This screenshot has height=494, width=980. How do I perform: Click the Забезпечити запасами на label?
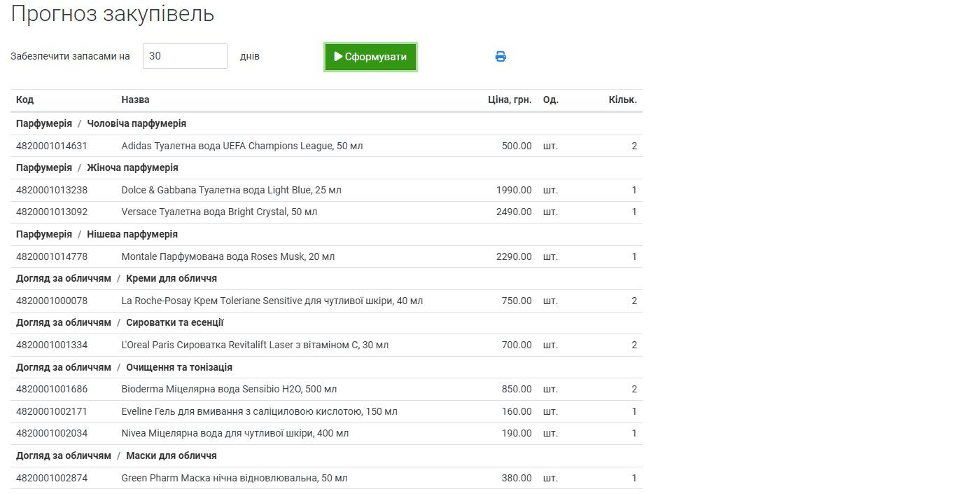coord(70,56)
